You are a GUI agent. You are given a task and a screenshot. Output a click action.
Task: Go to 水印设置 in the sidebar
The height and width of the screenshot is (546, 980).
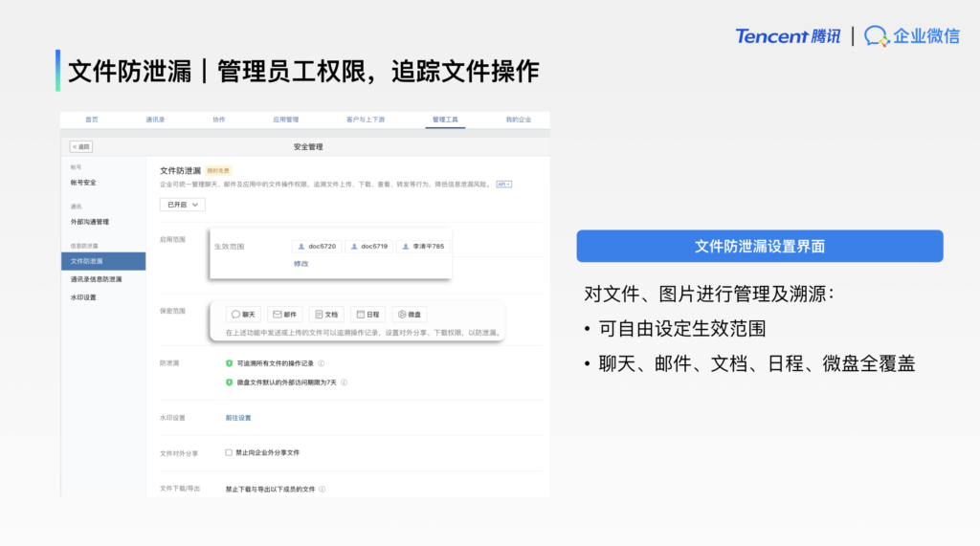[x=83, y=297]
